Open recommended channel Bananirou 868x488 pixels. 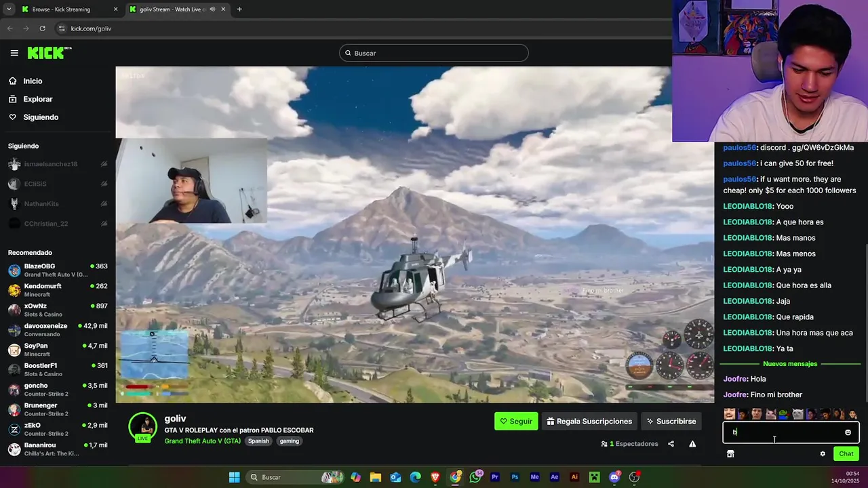pyautogui.click(x=58, y=449)
